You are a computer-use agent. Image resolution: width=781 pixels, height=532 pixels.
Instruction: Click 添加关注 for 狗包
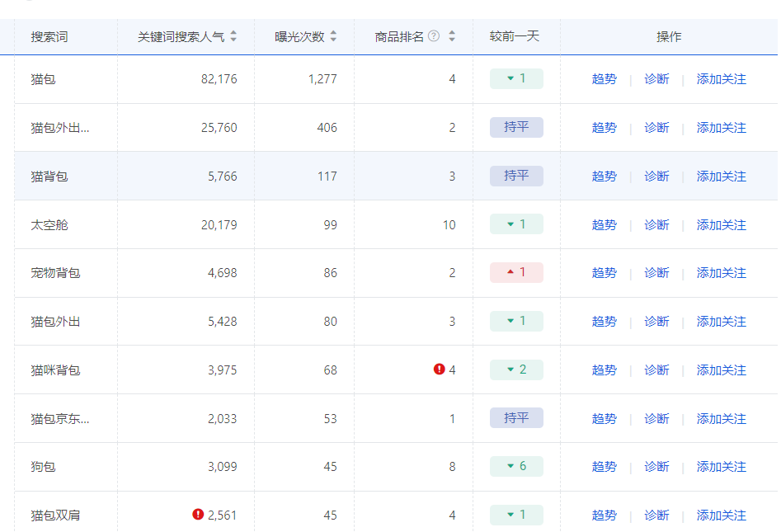click(x=721, y=467)
